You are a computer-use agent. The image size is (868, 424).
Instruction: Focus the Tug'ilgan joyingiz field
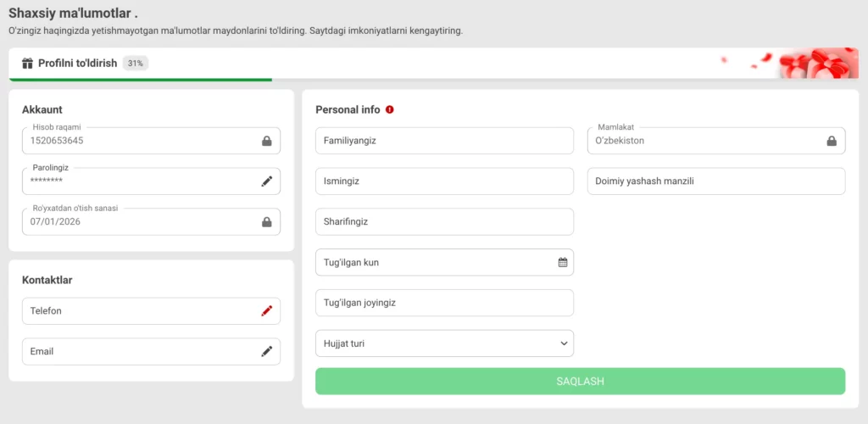pyautogui.click(x=444, y=303)
